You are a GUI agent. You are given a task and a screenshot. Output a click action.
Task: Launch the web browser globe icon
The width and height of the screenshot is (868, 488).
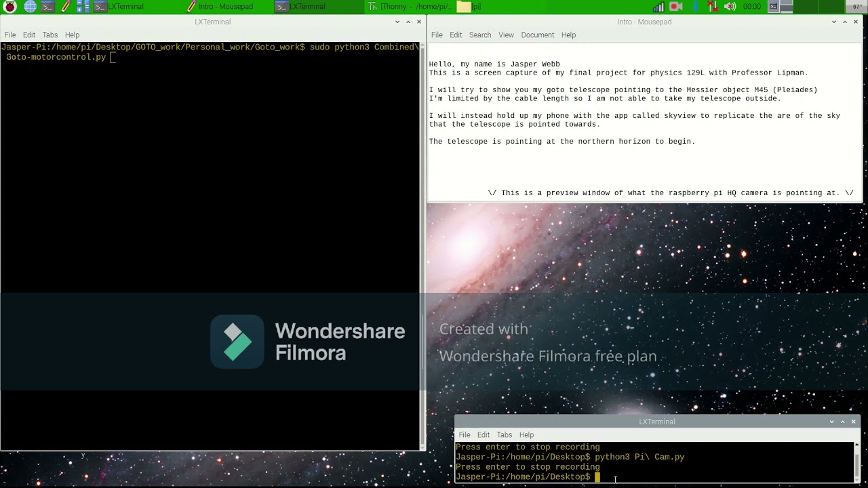click(30, 7)
